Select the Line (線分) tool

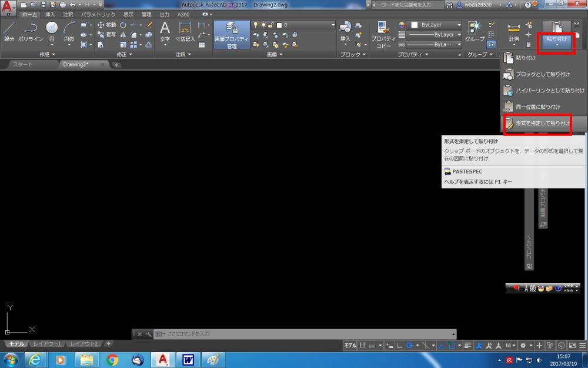coord(9,31)
